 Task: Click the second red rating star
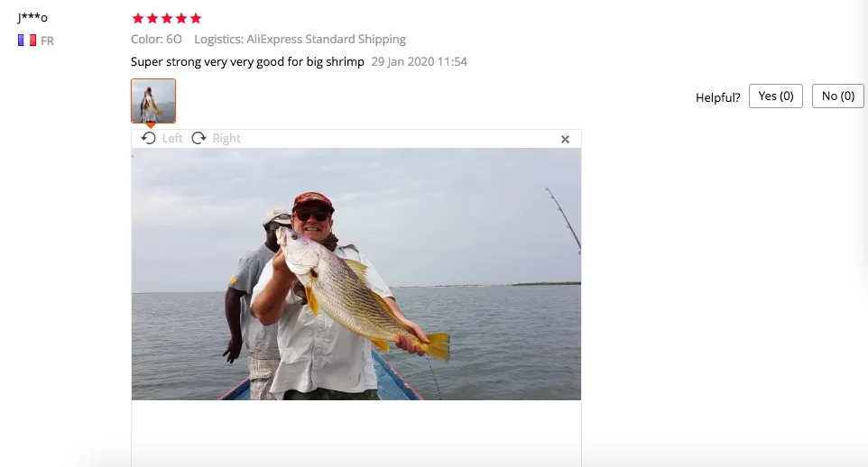point(152,18)
